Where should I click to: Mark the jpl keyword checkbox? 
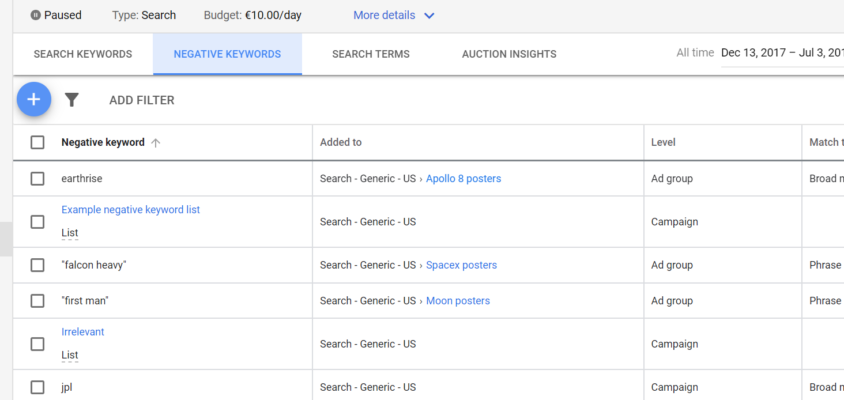37,387
